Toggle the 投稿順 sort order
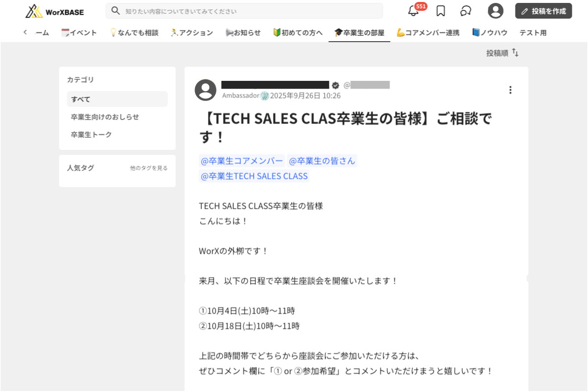Image resolution: width=588 pixels, height=392 pixels. [x=502, y=53]
